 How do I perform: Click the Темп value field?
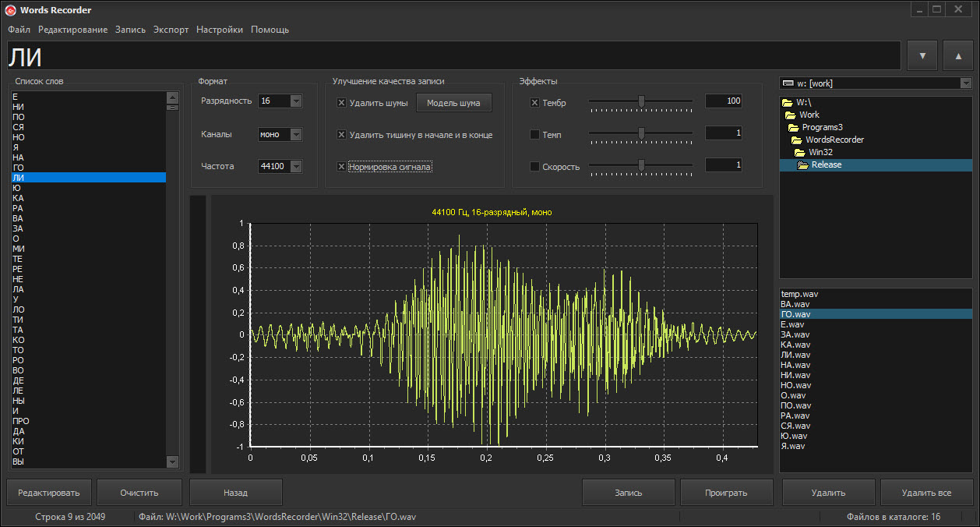pyautogui.click(x=724, y=133)
